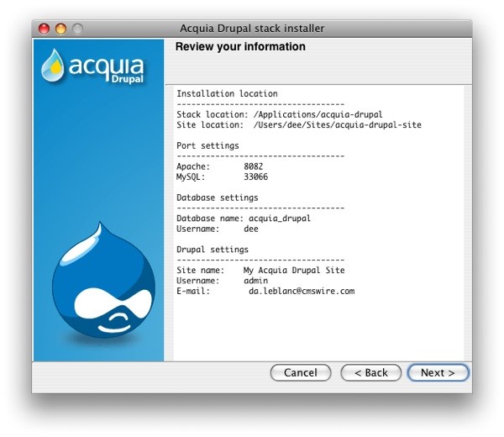The height and width of the screenshot is (437, 504).
Task: Select the Drupal username admin
Action: click(256, 281)
